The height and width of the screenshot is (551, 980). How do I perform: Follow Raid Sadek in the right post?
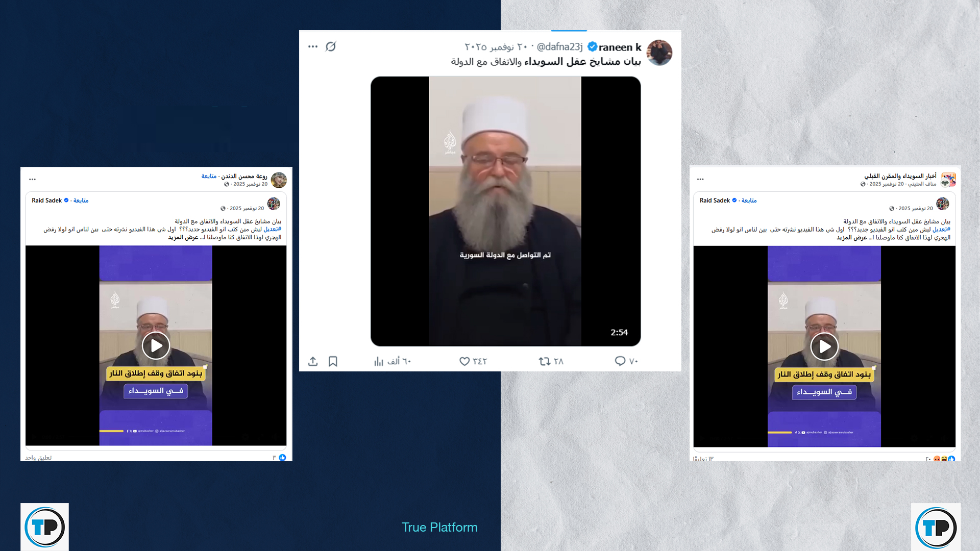click(749, 201)
